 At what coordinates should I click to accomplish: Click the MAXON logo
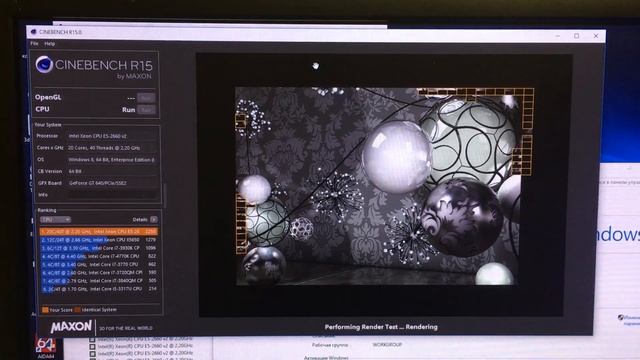71,327
